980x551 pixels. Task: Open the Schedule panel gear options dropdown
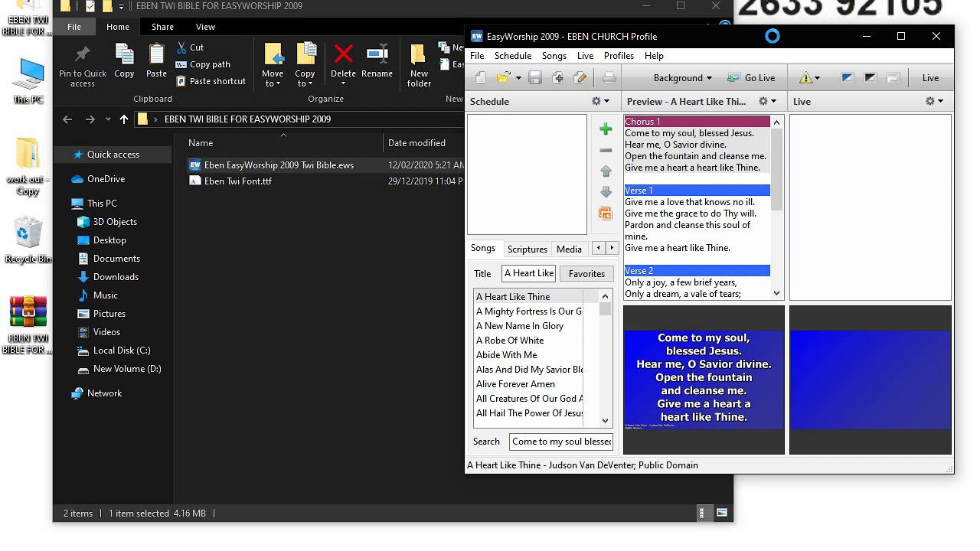point(600,101)
